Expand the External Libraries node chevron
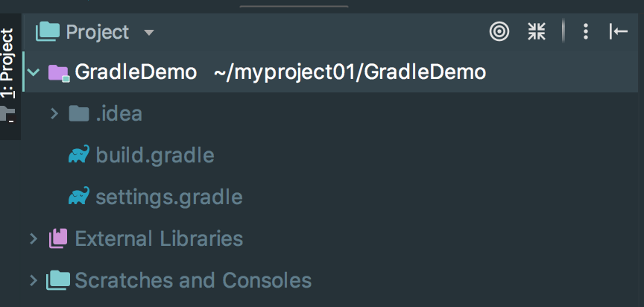This screenshot has width=644, height=307. pyautogui.click(x=34, y=238)
